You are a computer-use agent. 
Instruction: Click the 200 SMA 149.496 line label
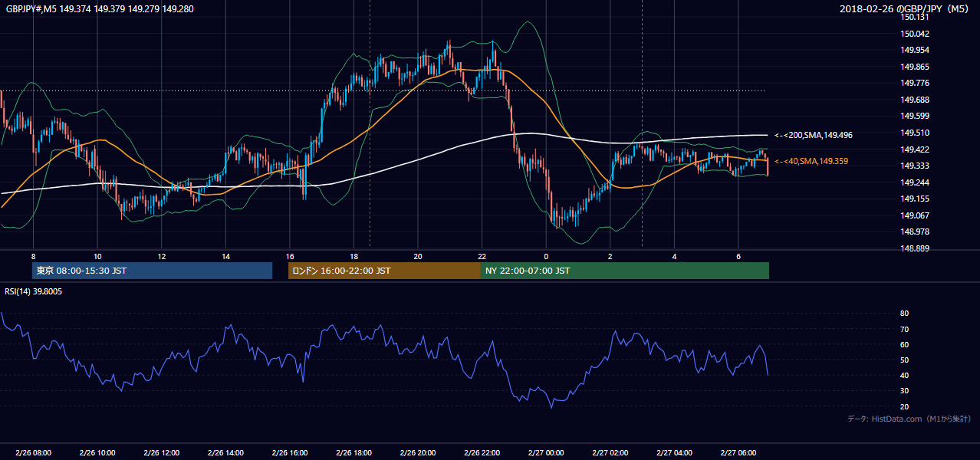[813, 135]
